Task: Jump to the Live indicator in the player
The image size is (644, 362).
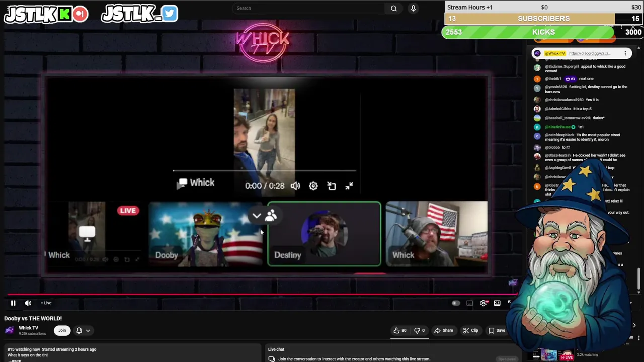Action: pos(47,303)
